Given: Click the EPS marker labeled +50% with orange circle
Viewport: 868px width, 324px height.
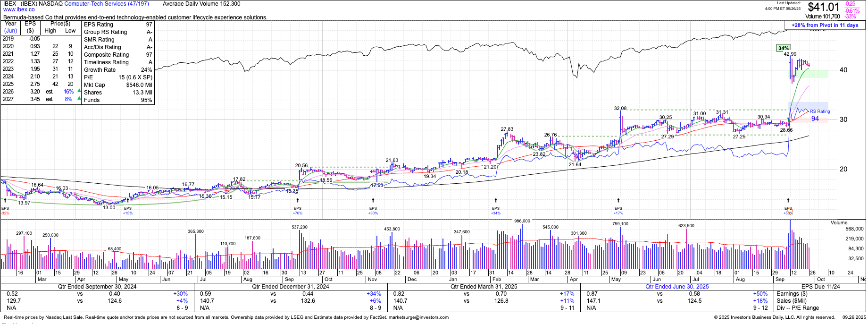Looking at the screenshot, I should [788, 207].
